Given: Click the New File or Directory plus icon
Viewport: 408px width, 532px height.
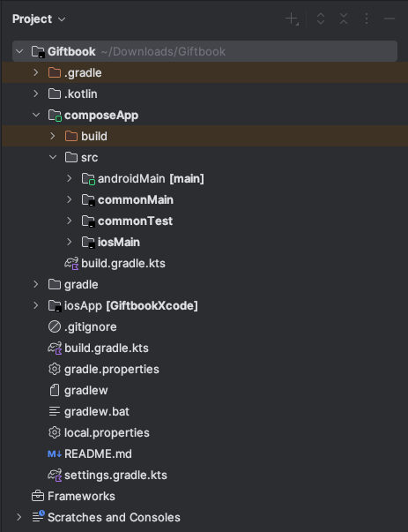Looking at the screenshot, I should [x=292, y=19].
